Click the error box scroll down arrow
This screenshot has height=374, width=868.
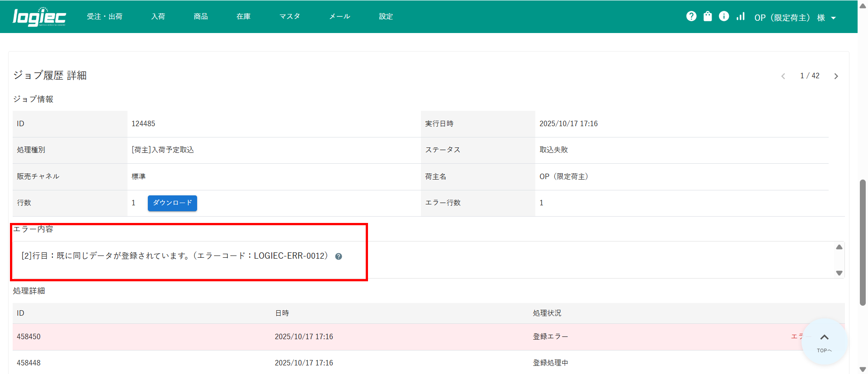tap(839, 273)
